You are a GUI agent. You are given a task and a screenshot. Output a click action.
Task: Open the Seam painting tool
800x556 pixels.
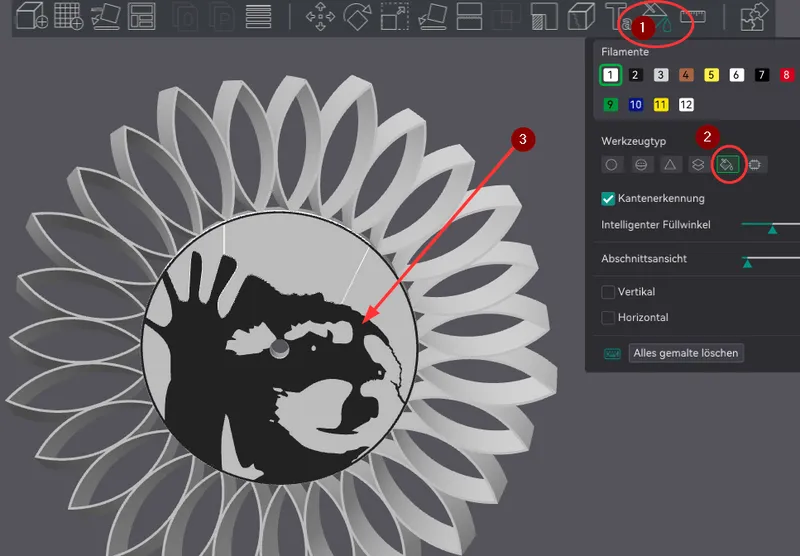582,16
